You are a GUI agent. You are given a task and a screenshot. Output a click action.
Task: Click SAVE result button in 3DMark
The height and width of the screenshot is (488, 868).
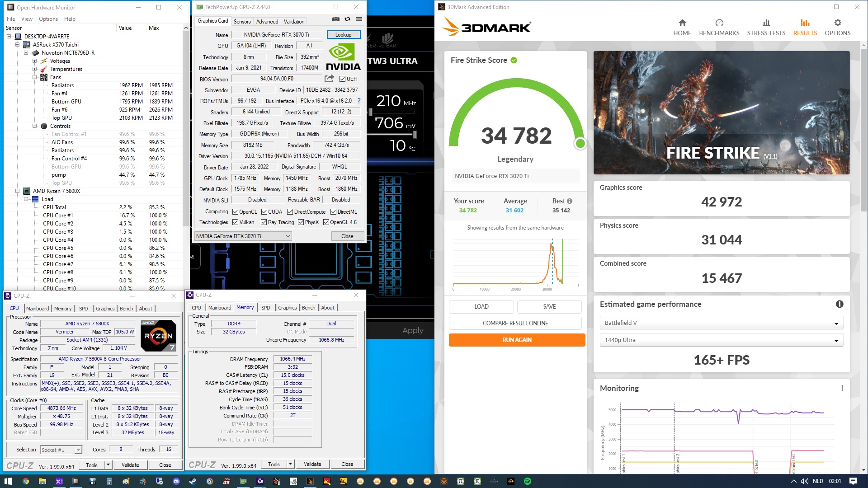click(549, 306)
